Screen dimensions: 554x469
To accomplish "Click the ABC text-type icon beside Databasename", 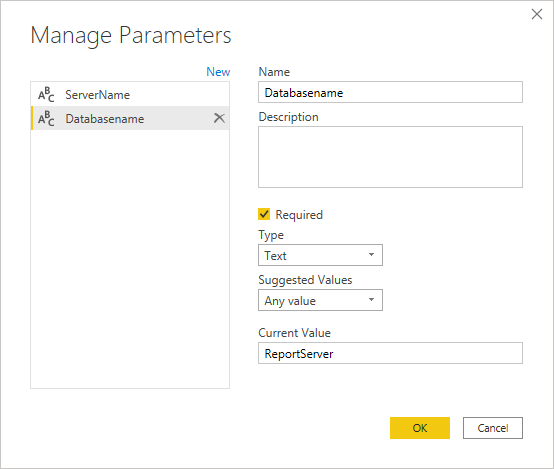I will [x=46, y=118].
